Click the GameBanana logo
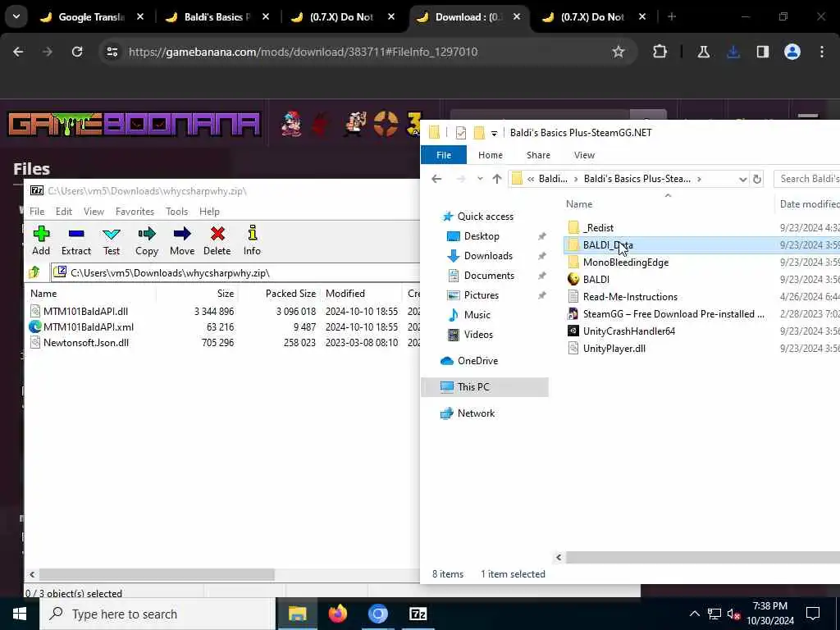 click(134, 125)
